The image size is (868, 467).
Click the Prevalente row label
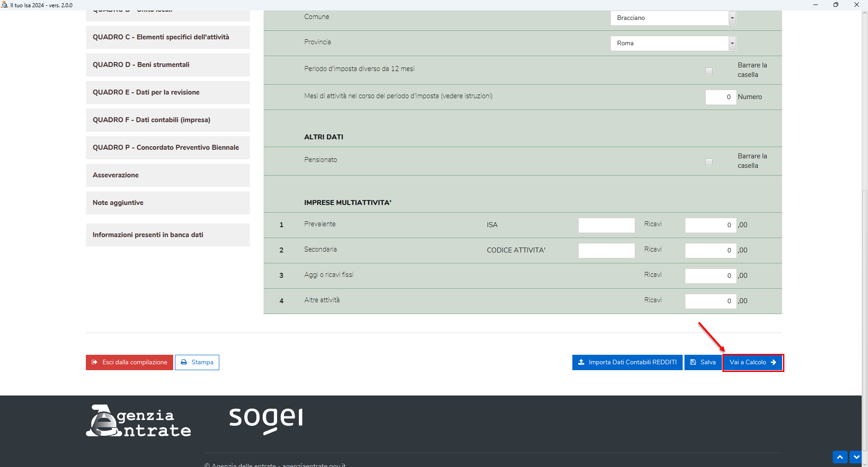tap(320, 224)
